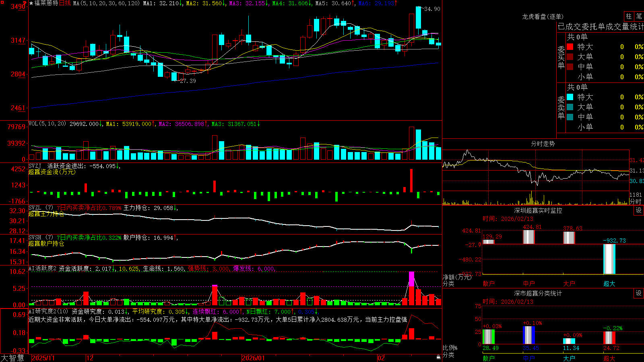Click the dark red 大单 swatch under 委买单
This screenshot has height=362, width=644.
(x=570, y=57)
